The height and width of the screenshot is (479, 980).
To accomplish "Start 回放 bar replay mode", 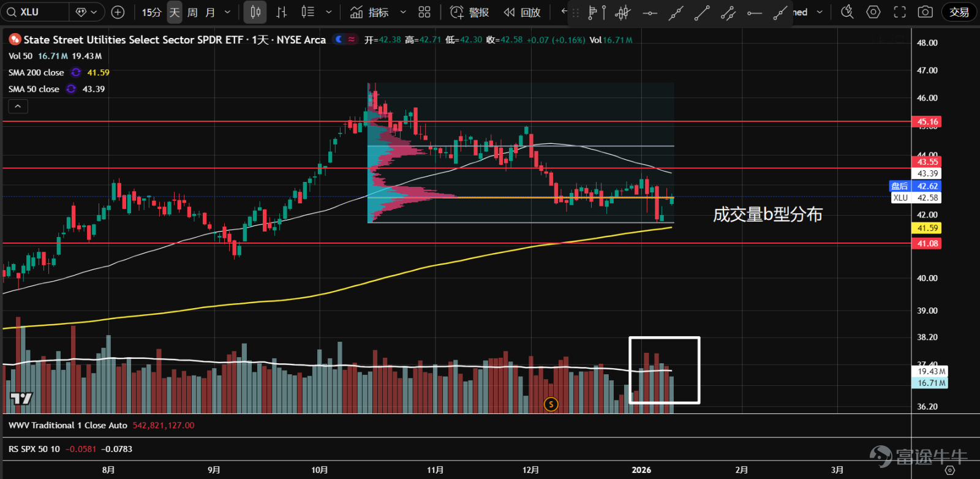I will [x=522, y=12].
